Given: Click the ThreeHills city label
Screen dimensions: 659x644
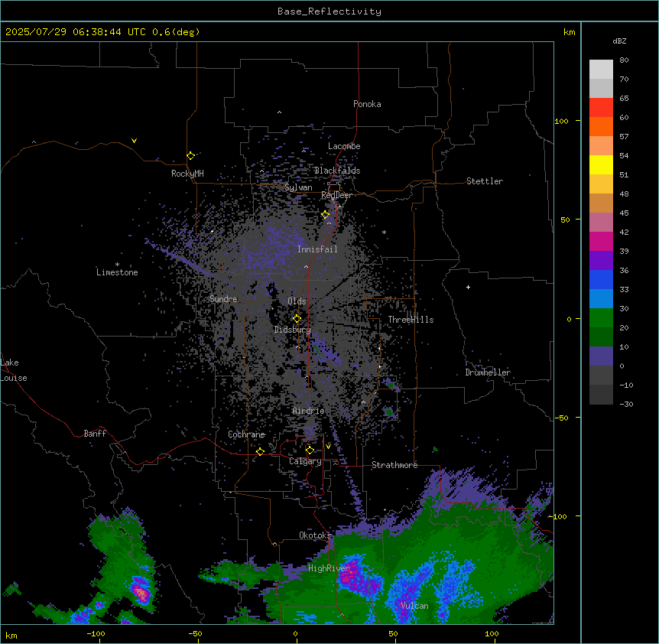Looking at the screenshot, I should pos(411,320).
